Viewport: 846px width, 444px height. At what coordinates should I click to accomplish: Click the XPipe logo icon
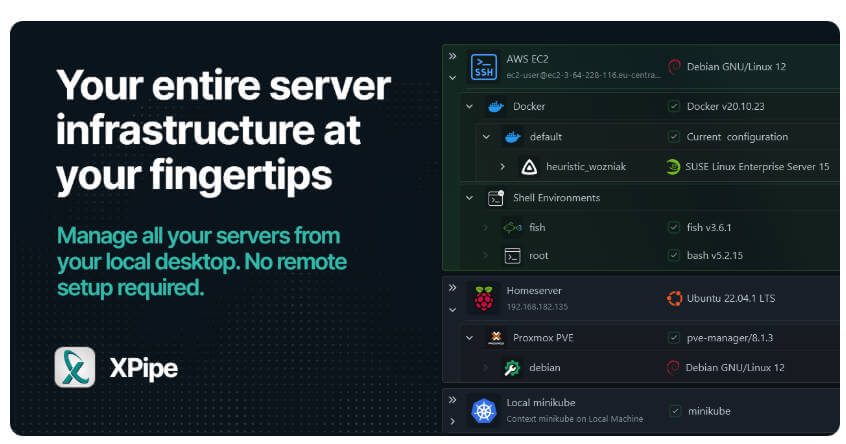(x=75, y=367)
